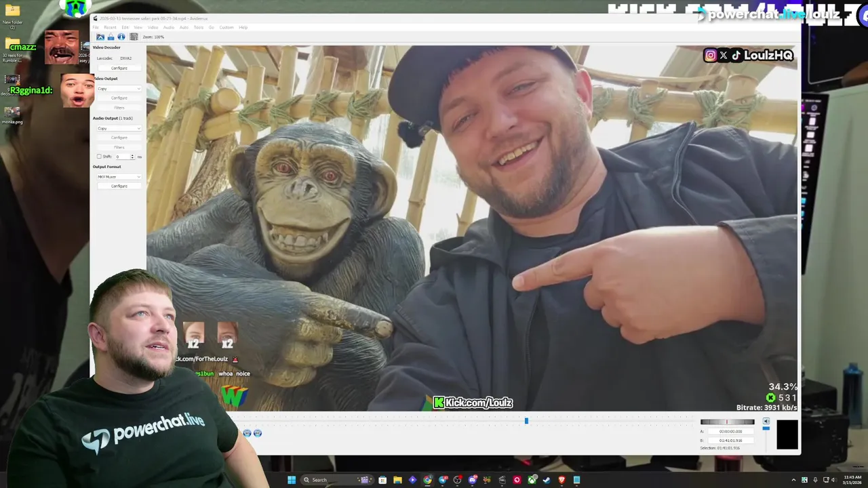Show file information toolbar icon
Screen dimensions: 868x488
[121, 37]
